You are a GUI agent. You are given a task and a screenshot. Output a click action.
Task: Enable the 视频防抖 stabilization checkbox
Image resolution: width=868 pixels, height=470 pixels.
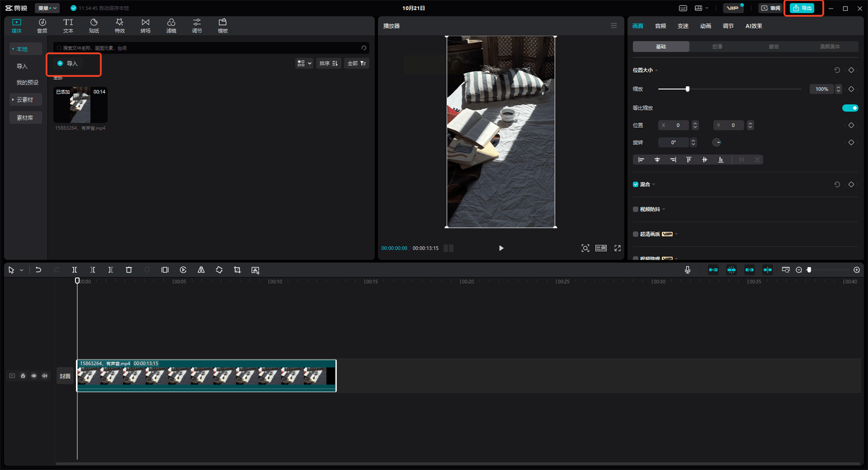635,209
